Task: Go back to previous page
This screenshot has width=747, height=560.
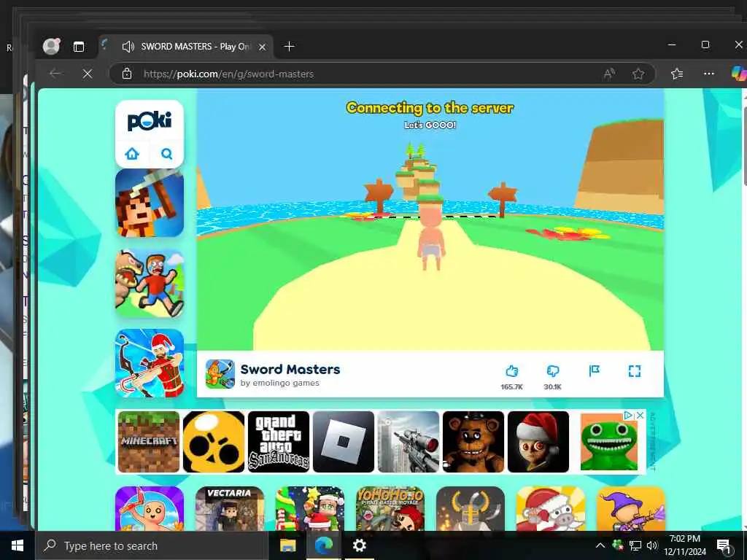Action: 55,74
